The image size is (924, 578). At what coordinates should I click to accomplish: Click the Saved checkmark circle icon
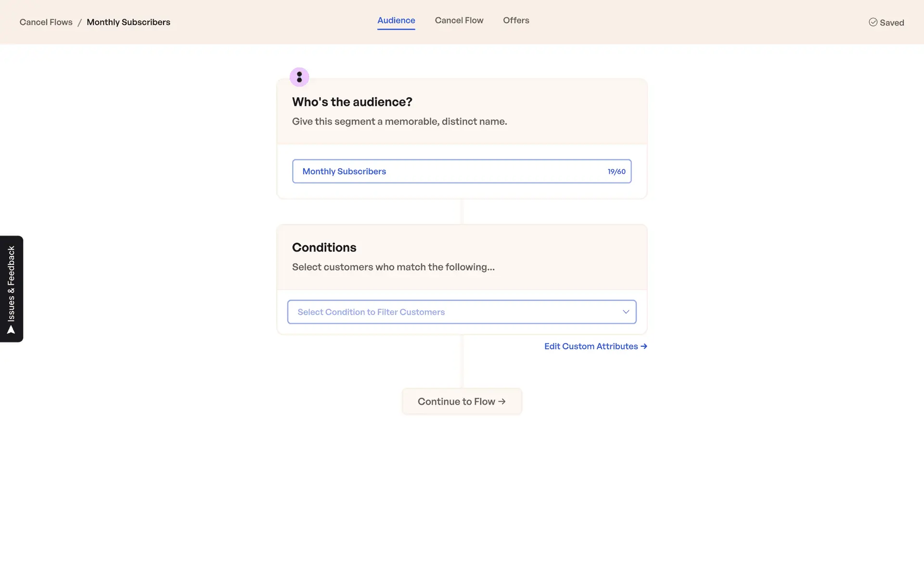pyautogui.click(x=873, y=22)
